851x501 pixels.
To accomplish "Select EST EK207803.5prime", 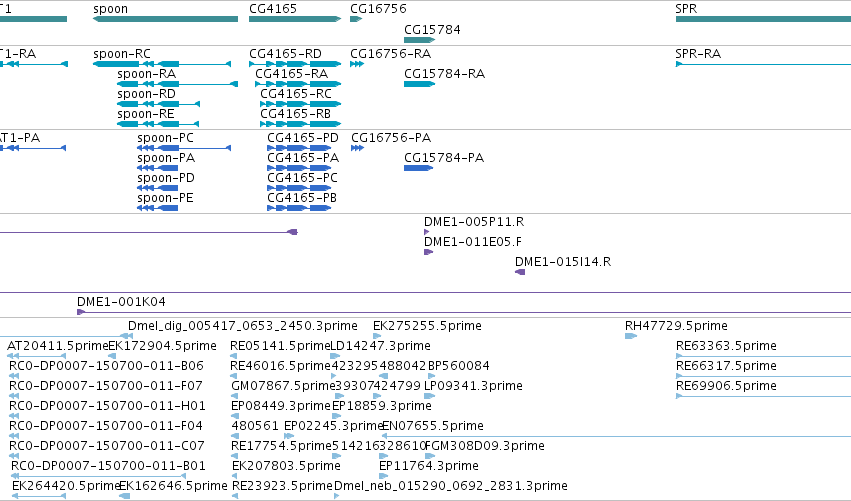I will (x=287, y=466).
